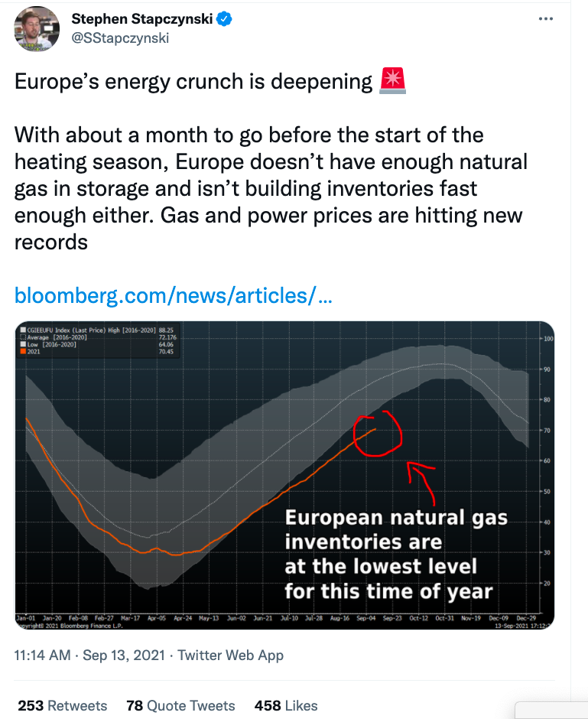Click the red siren emoji
The height and width of the screenshot is (719, 588).
tap(392, 80)
